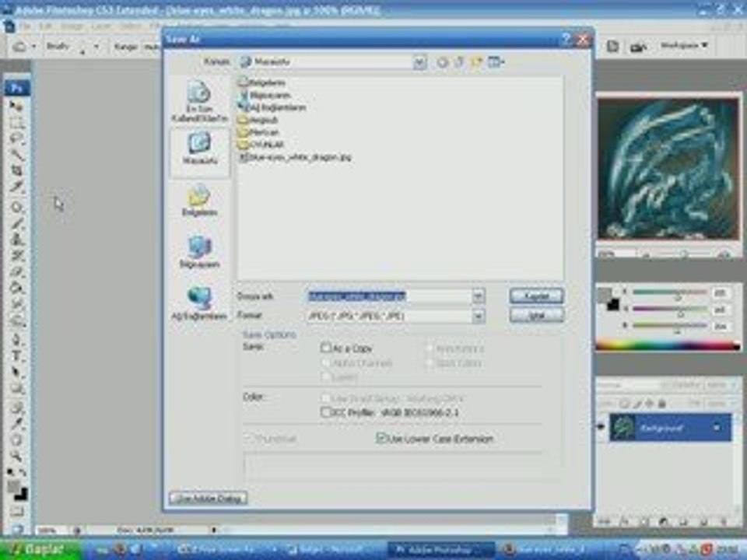Screen dimensions: 747x560
Task: Select Bilgisayarım entry in the file list
Action: point(264,95)
